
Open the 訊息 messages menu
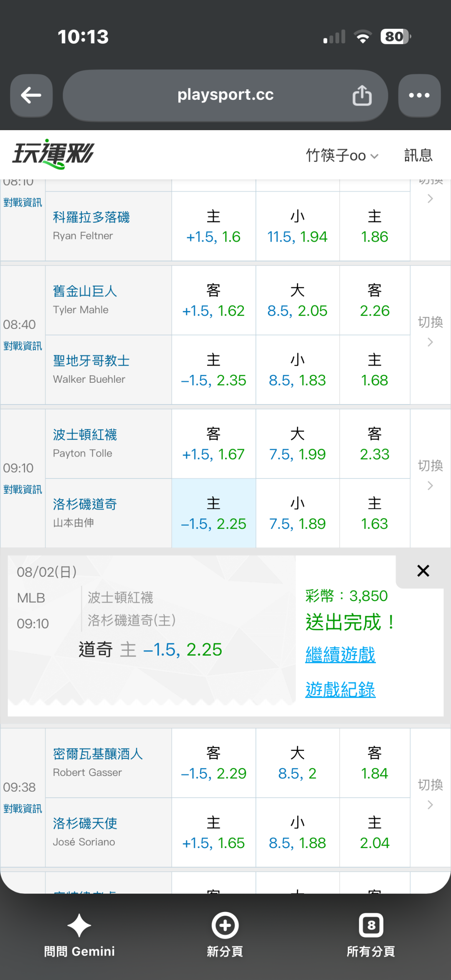tap(418, 155)
